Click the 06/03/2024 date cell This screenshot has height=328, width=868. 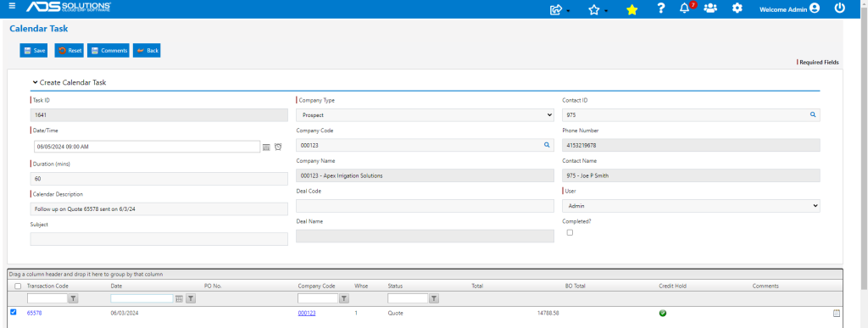tap(124, 313)
